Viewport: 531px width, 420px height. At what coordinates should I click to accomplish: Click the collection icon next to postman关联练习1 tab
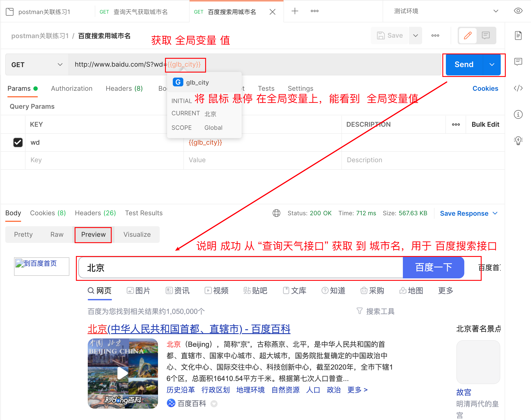click(x=10, y=12)
